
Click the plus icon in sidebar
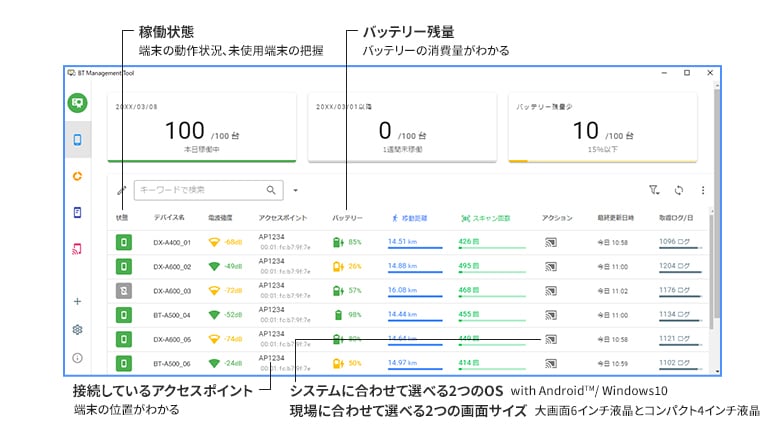(77, 301)
